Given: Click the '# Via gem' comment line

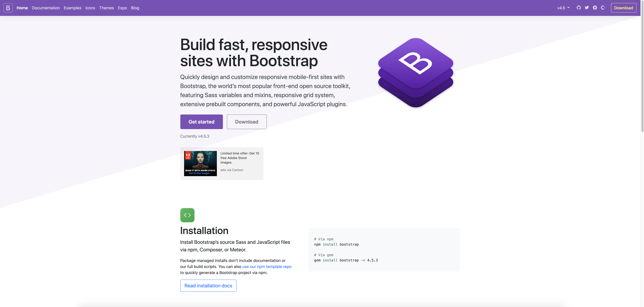Looking at the screenshot, I should [324, 255].
